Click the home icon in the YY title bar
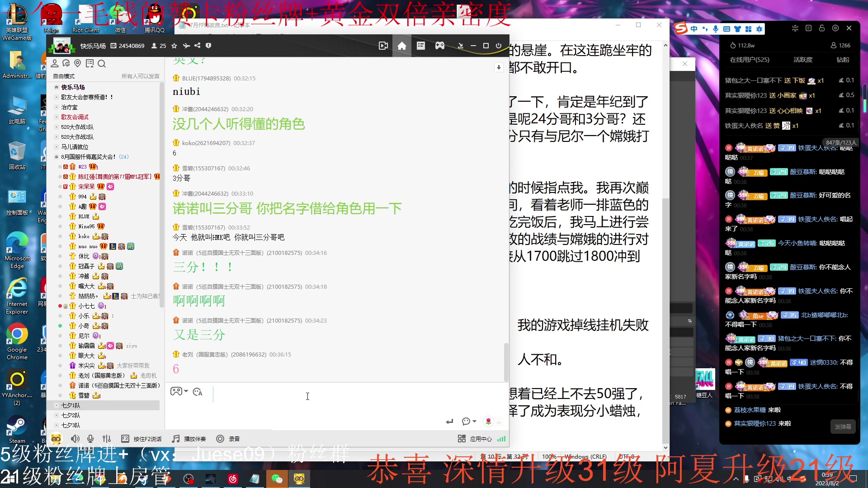868x488 pixels. click(401, 46)
